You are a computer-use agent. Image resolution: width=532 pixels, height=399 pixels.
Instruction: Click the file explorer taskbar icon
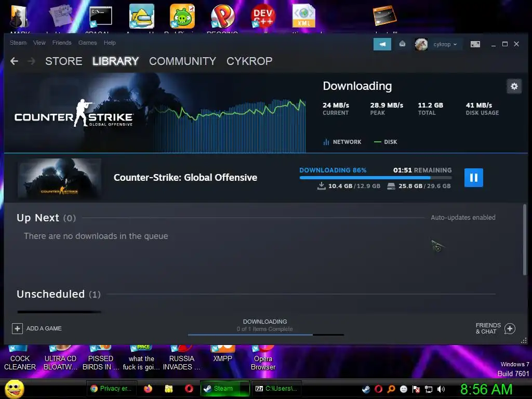169,389
